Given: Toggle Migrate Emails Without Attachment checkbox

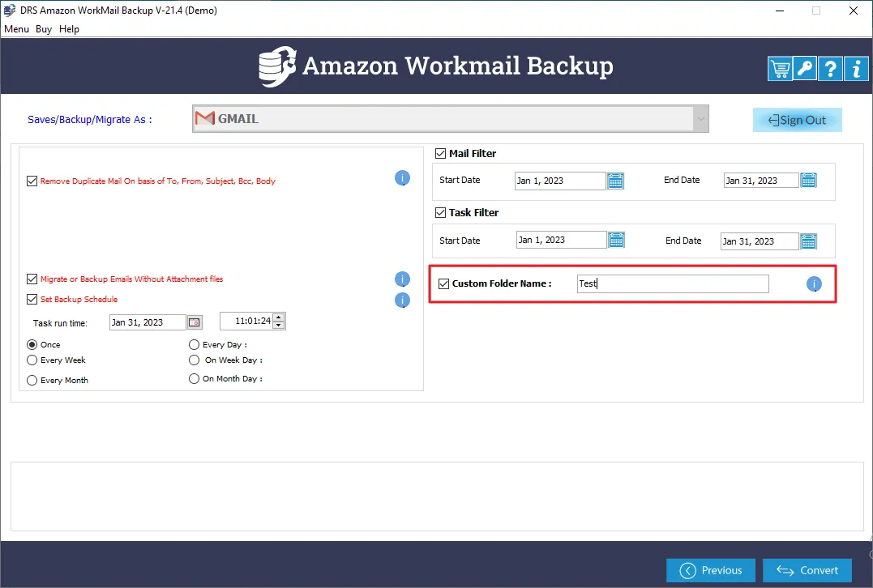Looking at the screenshot, I should coord(32,279).
